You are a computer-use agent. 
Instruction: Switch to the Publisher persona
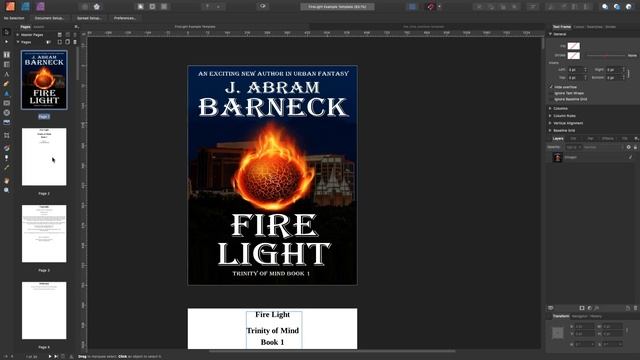(10, 6)
